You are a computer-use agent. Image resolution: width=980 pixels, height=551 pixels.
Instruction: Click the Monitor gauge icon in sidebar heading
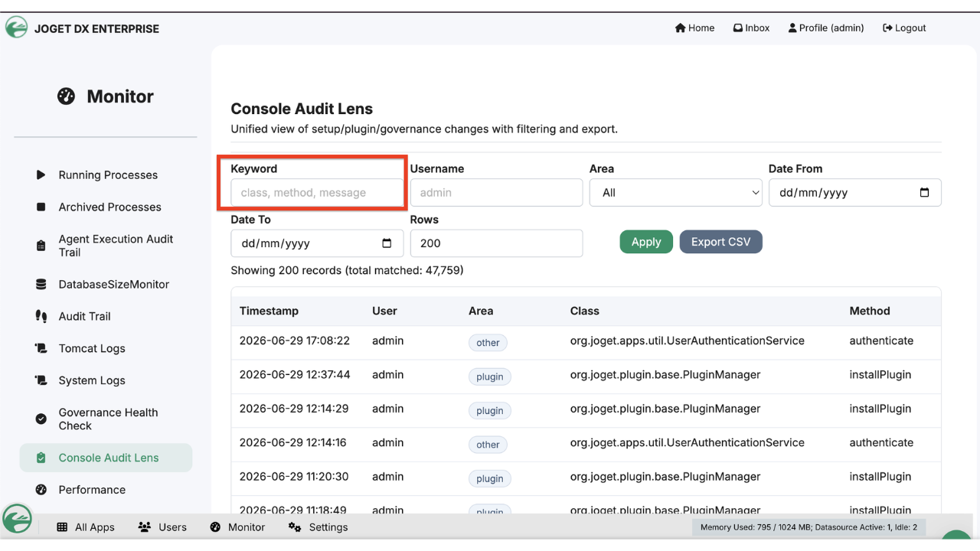click(67, 96)
